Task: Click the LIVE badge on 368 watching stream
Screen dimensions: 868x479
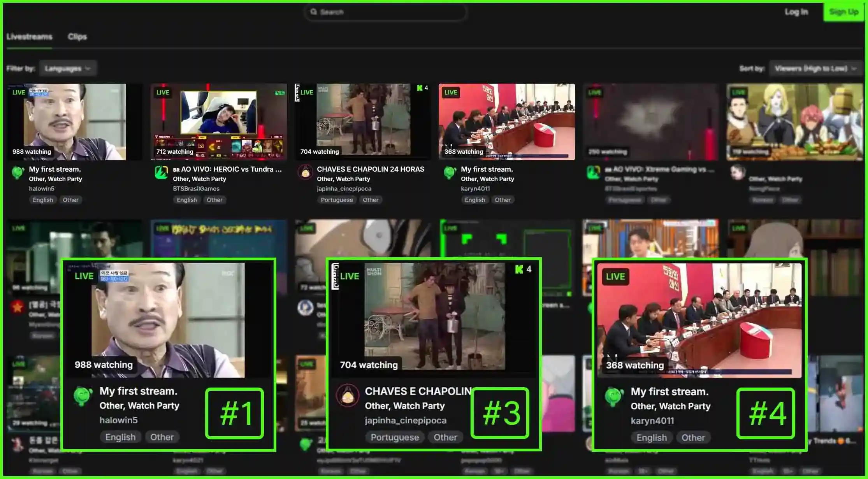Action: point(451,93)
